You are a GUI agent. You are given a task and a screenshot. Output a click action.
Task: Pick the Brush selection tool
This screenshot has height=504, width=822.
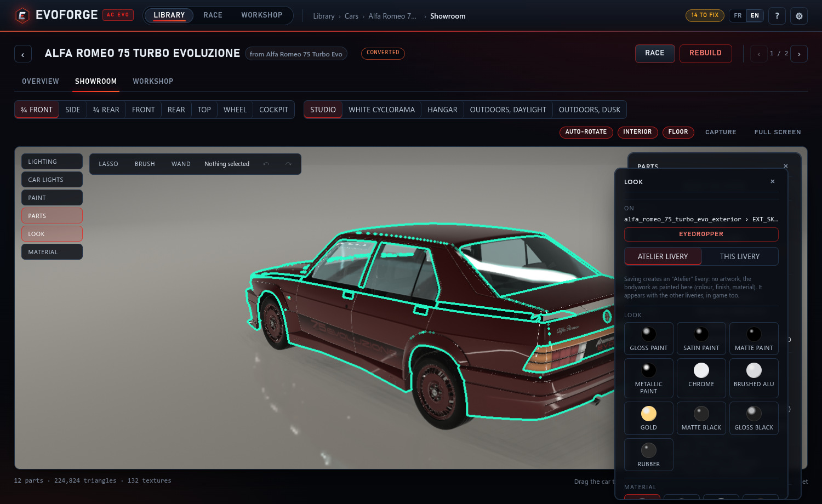click(145, 164)
